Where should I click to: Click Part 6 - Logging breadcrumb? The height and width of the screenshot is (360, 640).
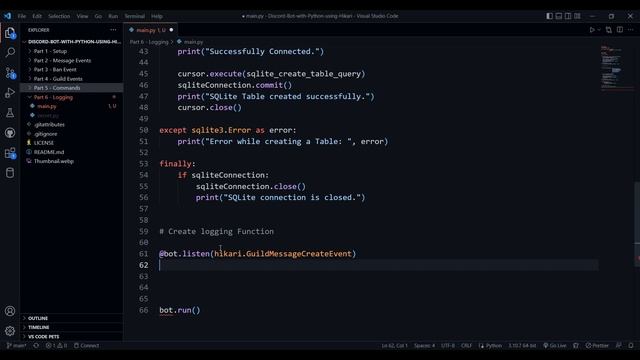click(149, 42)
